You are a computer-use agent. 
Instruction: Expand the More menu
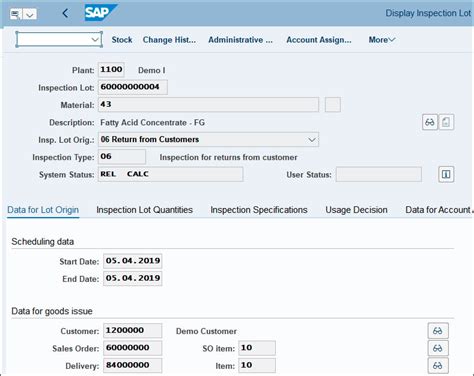click(x=382, y=40)
